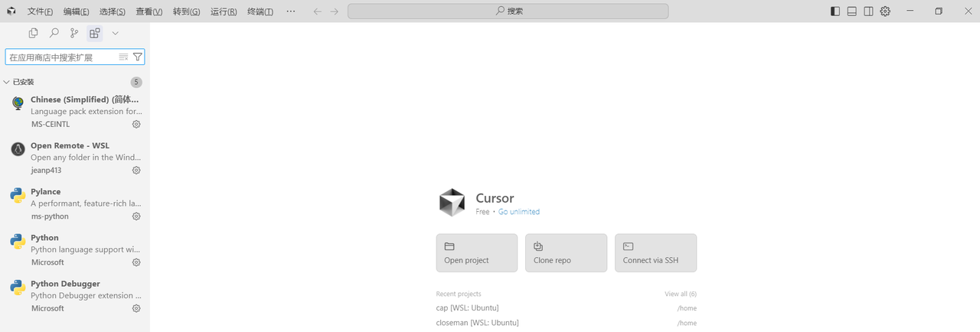The height and width of the screenshot is (332, 980).
Task: Open the extensions filter funnel icon
Action: (138, 57)
